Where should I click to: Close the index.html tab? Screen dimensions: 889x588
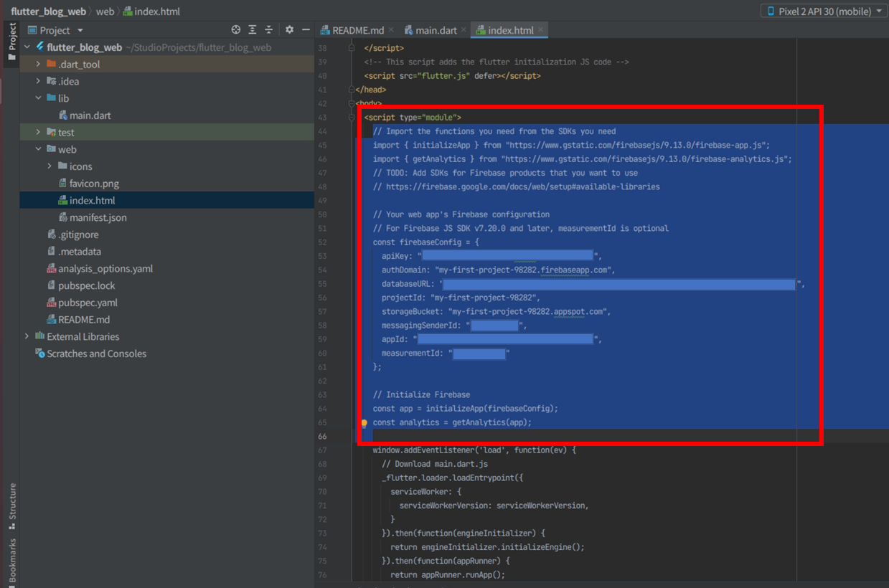540,30
